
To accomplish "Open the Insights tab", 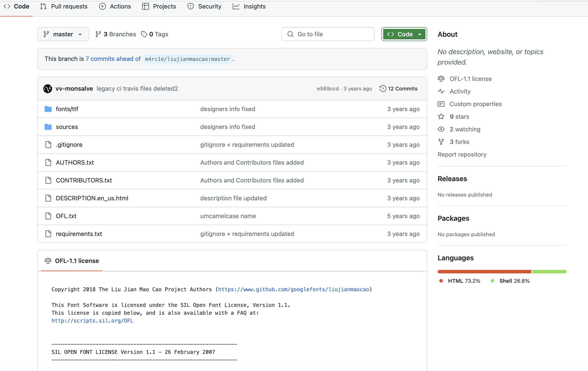I will [249, 6].
